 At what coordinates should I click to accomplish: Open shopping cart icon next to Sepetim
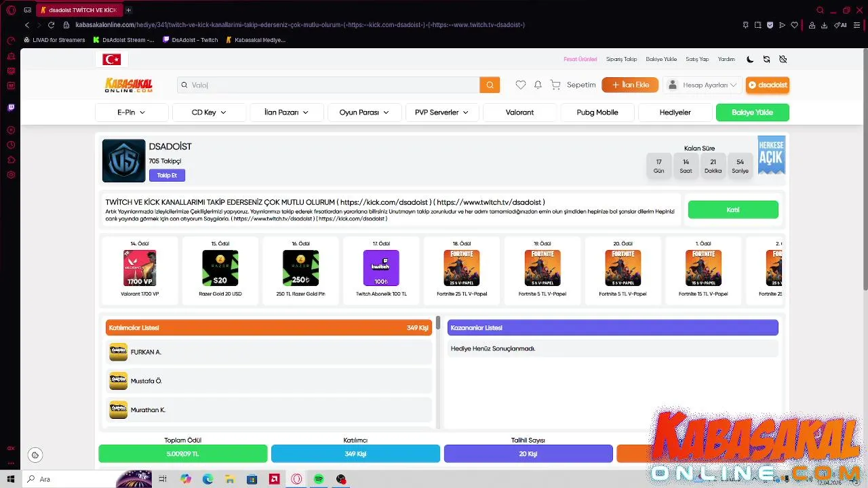click(555, 85)
